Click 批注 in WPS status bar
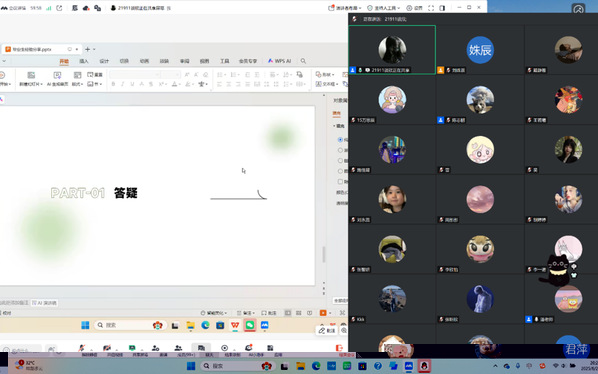598x374 pixels. (269, 313)
